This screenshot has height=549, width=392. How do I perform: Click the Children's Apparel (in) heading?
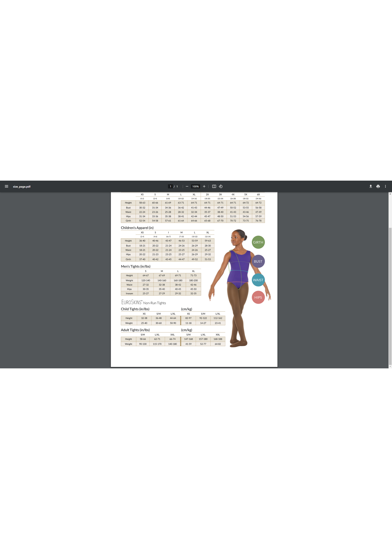click(x=137, y=228)
